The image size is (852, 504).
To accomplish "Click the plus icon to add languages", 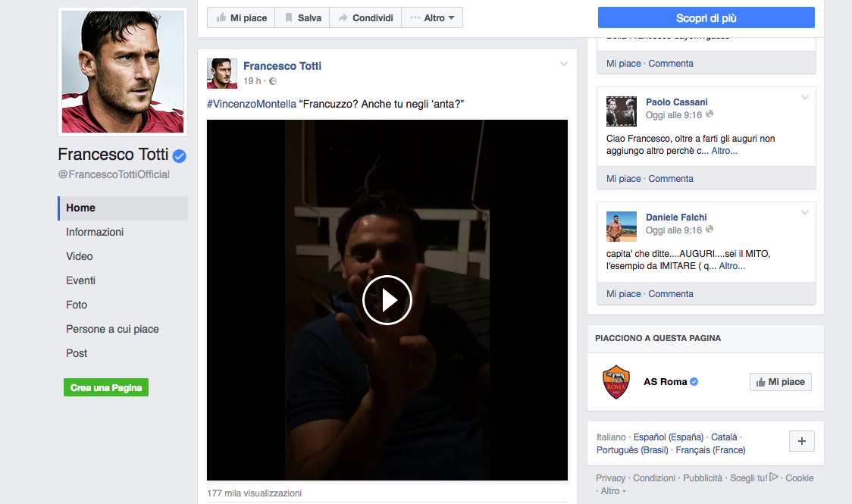I will coord(801,441).
